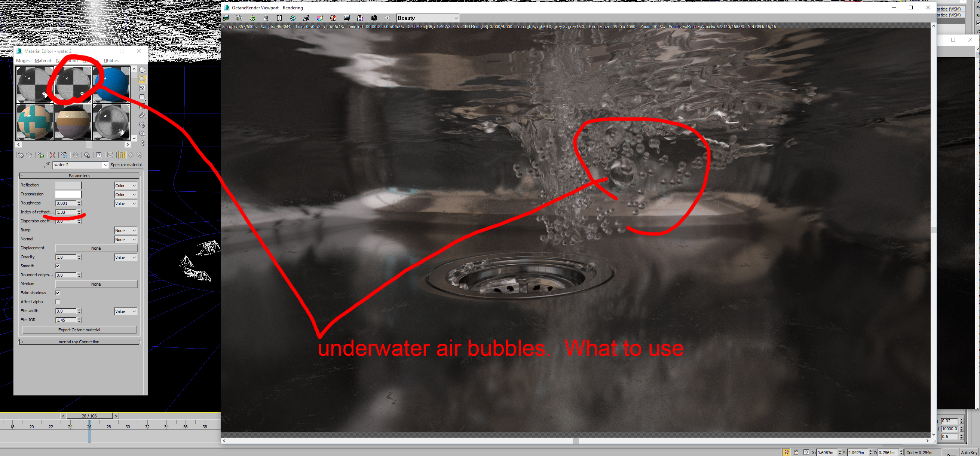Pause rendering in Octane viewport toolbar
The image size is (980, 456).
coord(279,18)
